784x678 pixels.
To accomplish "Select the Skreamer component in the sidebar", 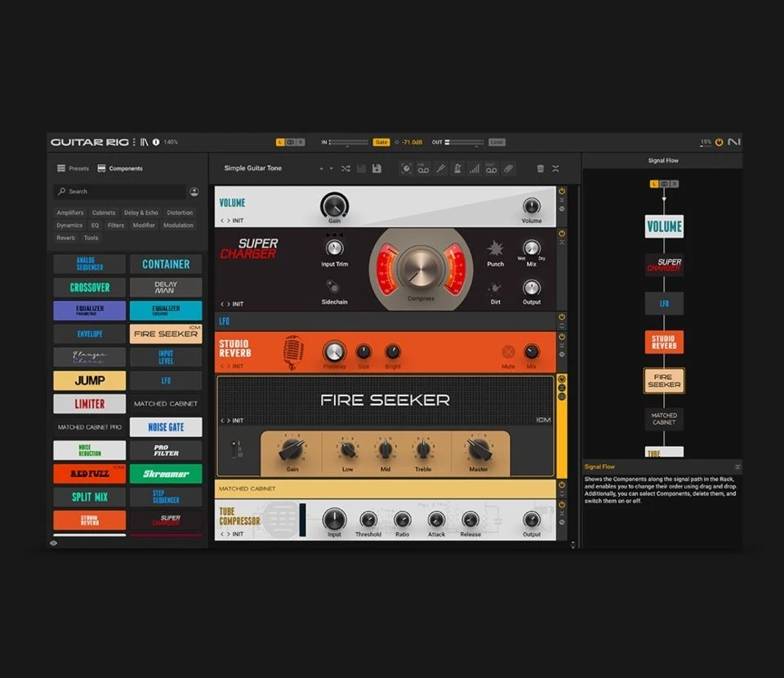I will click(x=166, y=474).
